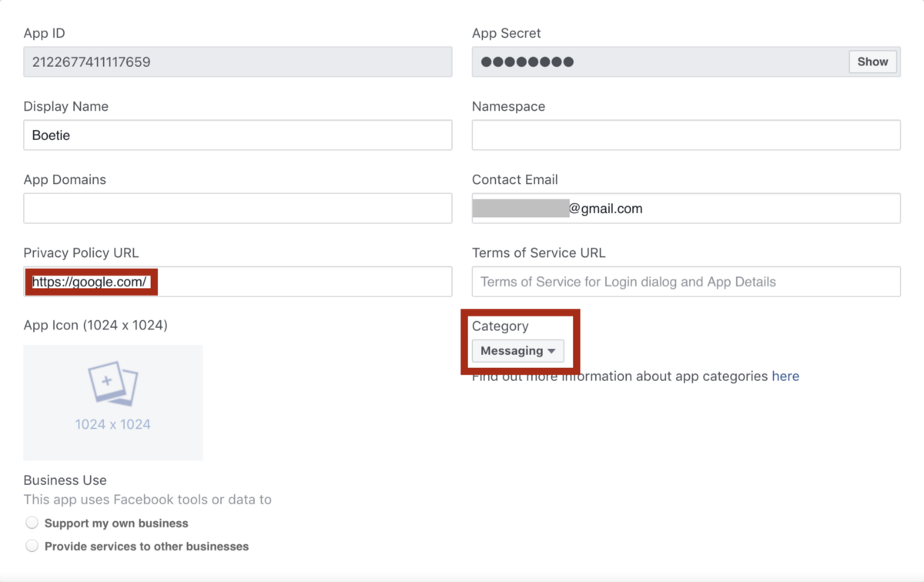
Task: Click into the empty Namespace field
Action: click(x=685, y=135)
